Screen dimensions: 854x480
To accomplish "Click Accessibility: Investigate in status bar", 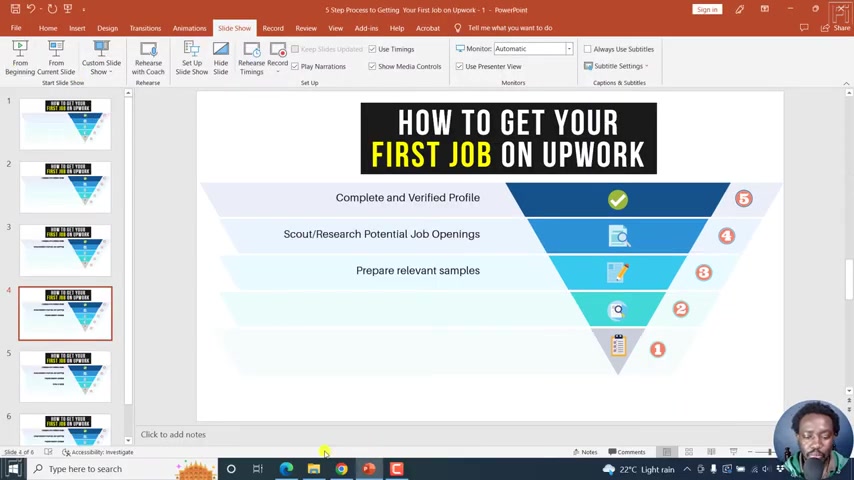I will 98,452.
